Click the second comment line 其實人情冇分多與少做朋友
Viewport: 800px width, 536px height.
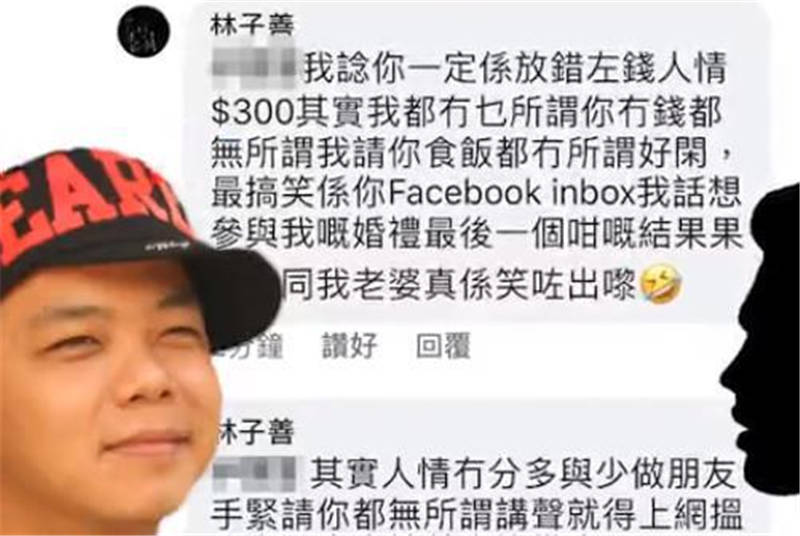[523, 474]
